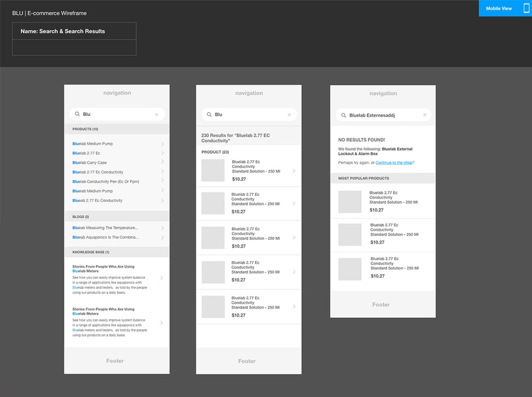Open 'Bluelab Measuring The Temperature' blog entry
Image resolution: width=532 pixels, height=397 pixels.
point(105,227)
